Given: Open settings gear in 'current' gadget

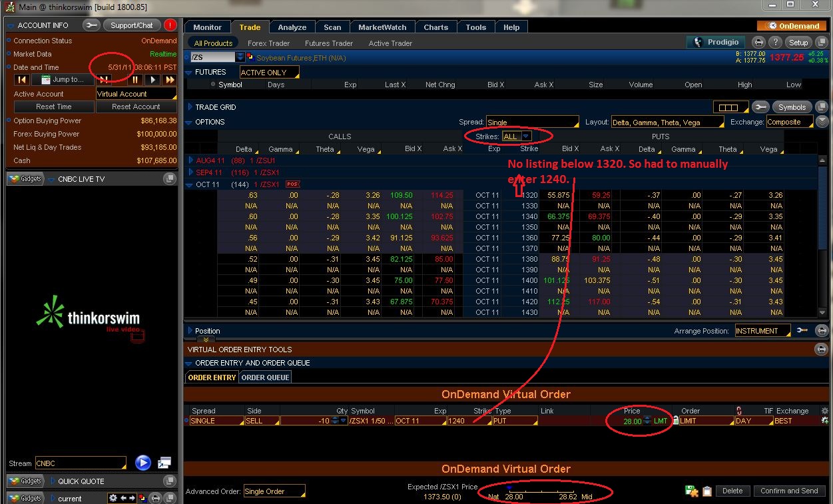Looking at the screenshot, I should click(x=113, y=498).
